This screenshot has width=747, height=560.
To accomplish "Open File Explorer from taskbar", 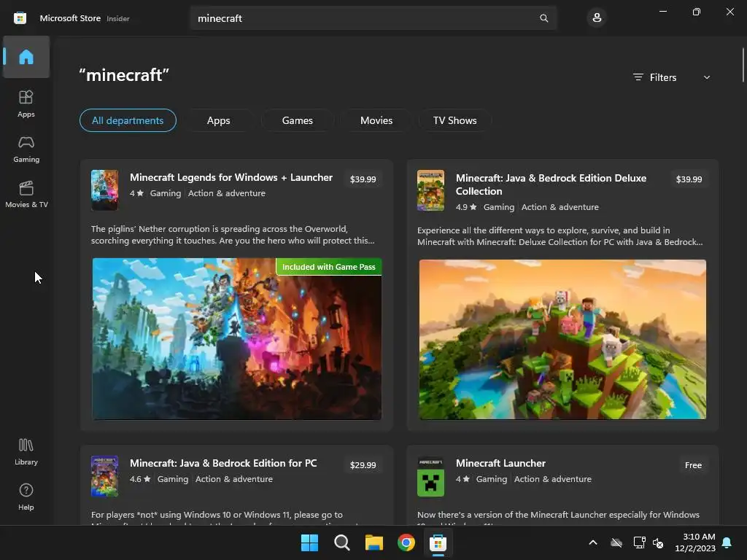I will 374,542.
